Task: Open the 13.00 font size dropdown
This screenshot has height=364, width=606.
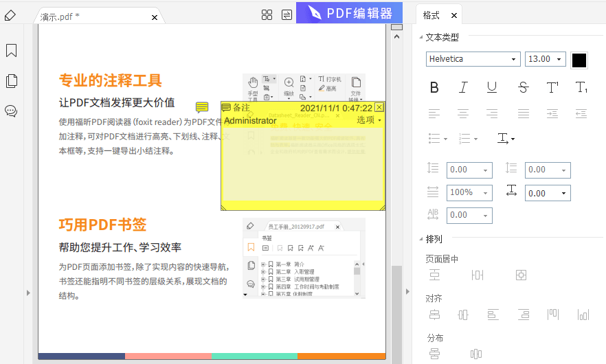Action: [545, 60]
